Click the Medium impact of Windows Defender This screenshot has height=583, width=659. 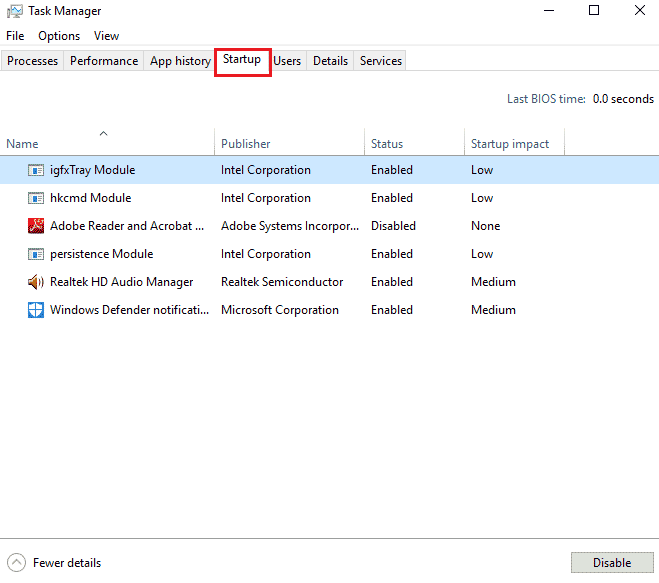coord(493,310)
